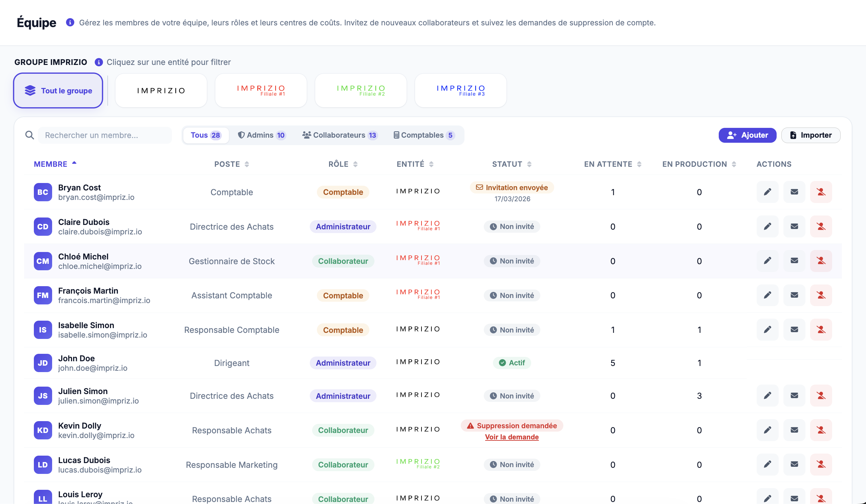This screenshot has width=866, height=504.
Task: Open the info icon next to Équipe title
Action: click(70, 22)
